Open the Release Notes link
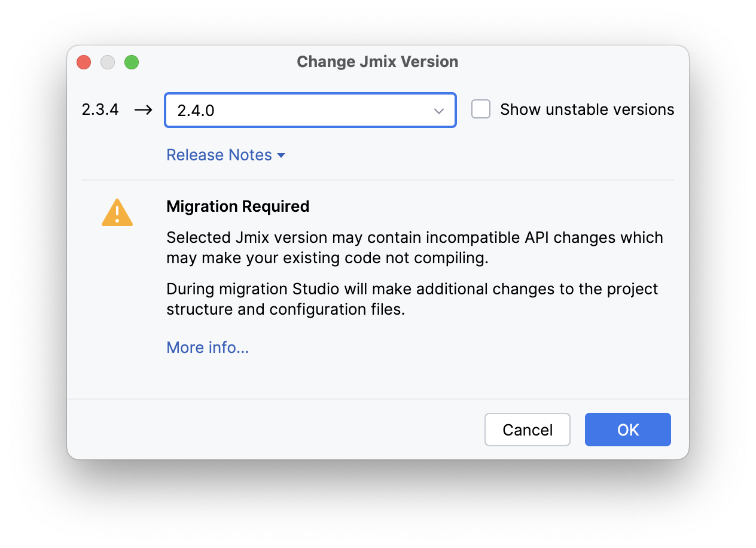 (219, 155)
